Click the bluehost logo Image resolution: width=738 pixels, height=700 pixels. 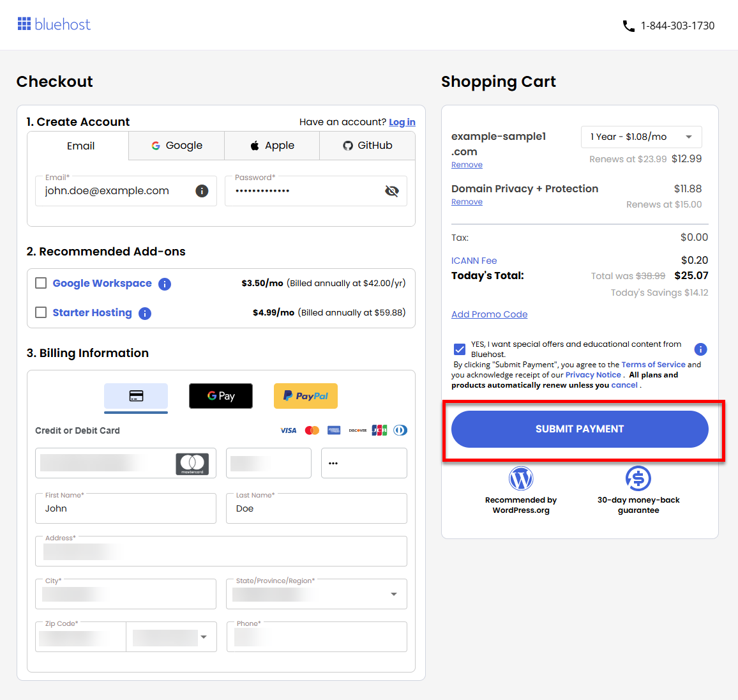pos(54,24)
